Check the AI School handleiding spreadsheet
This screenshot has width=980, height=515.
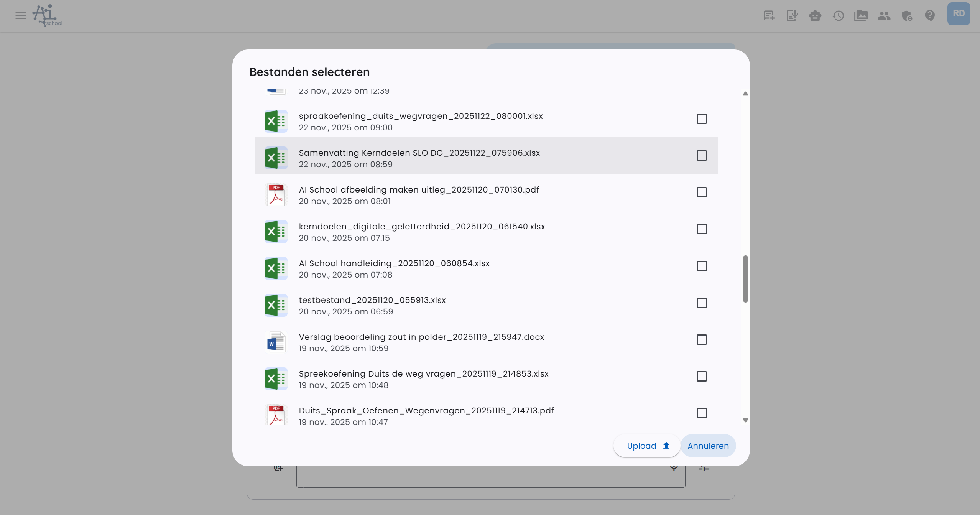click(702, 266)
